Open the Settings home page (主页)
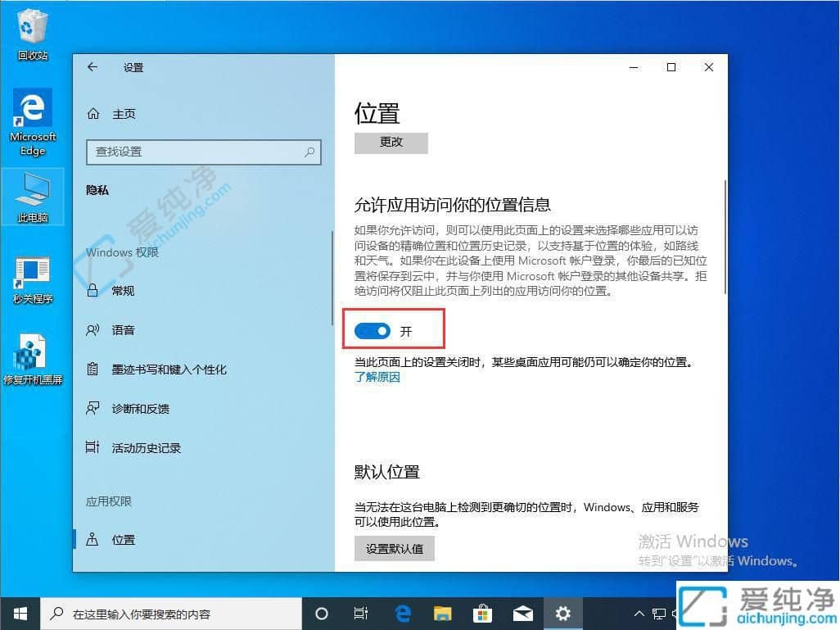Image resolution: width=840 pixels, height=630 pixels. point(111,114)
